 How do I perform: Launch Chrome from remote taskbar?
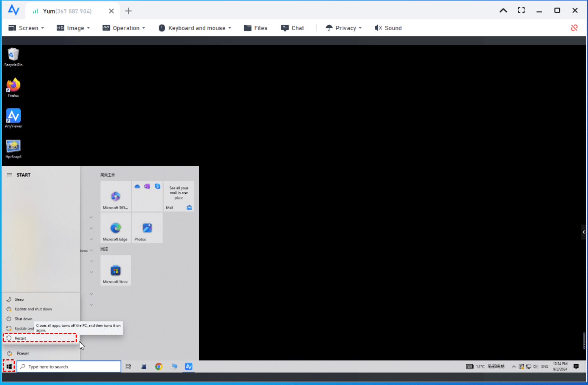(159, 366)
